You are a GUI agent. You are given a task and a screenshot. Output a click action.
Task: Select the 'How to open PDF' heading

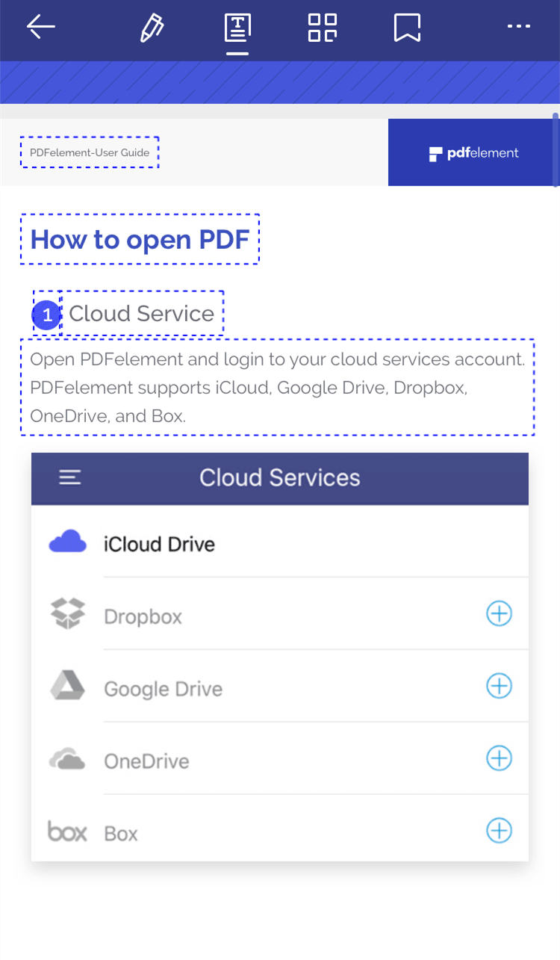point(140,239)
